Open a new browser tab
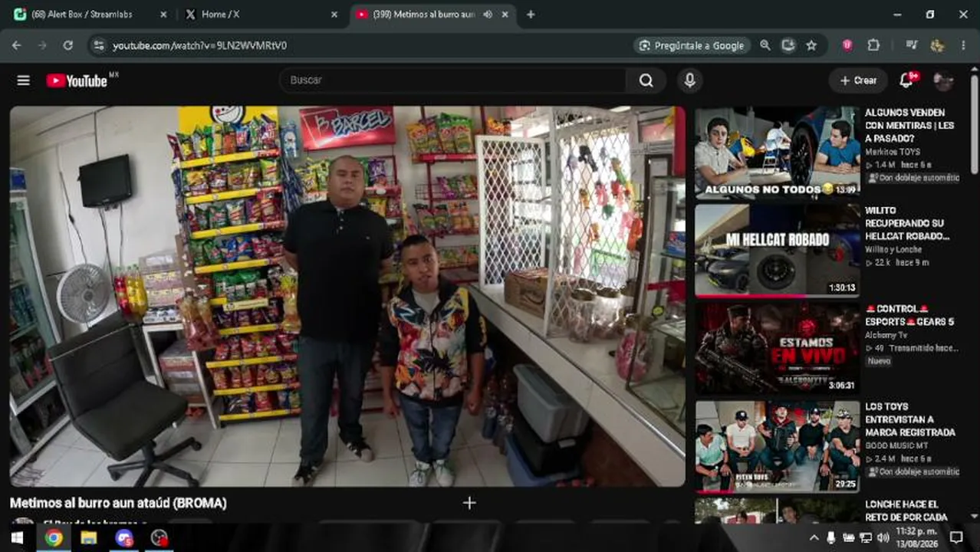The height and width of the screenshot is (552, 980). click(531, 15)
